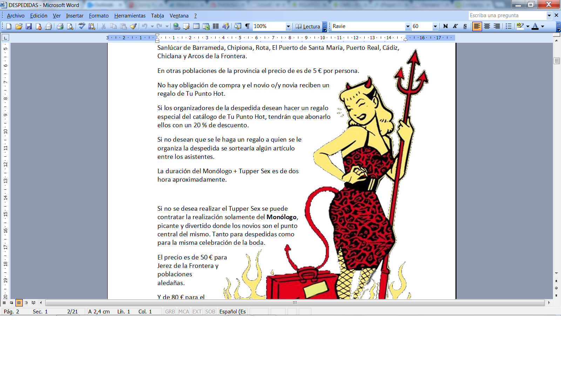Create a new blank document
561x392 pixels.
(x=9, y=26)
